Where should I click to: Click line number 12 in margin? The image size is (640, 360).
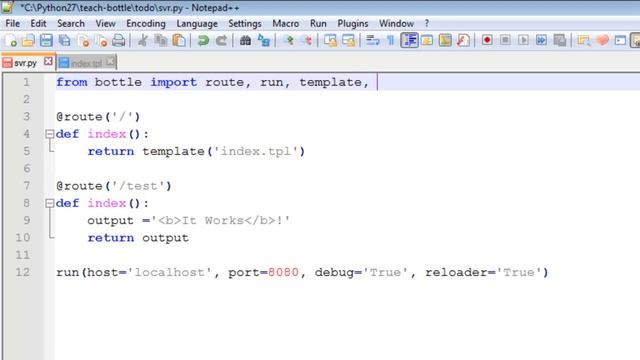point(22,272)
